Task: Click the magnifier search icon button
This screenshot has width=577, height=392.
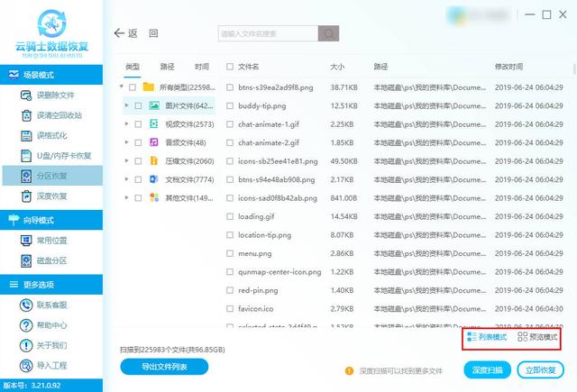Action: tap(328, 33)
